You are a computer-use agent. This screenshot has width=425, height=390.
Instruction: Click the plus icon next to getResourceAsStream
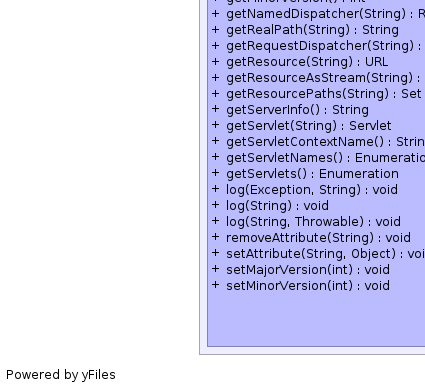tap(216, 77)
